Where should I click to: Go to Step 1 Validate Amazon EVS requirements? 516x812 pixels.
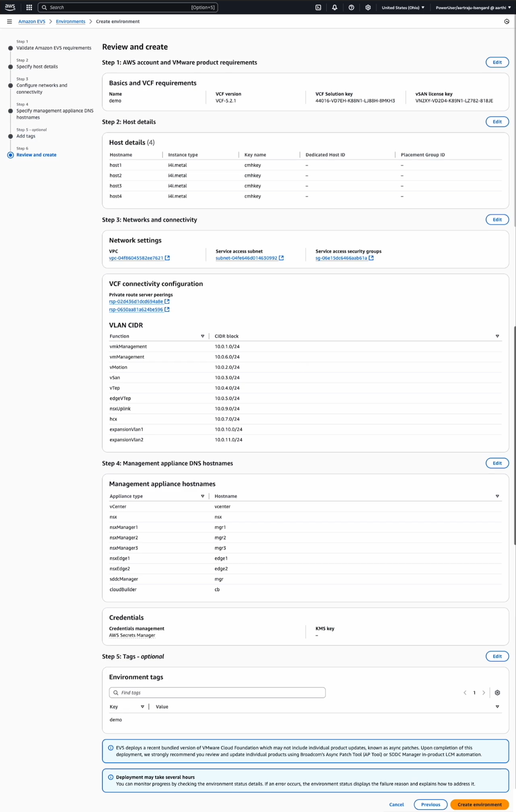pyautogui.click(x=54, y=48)
